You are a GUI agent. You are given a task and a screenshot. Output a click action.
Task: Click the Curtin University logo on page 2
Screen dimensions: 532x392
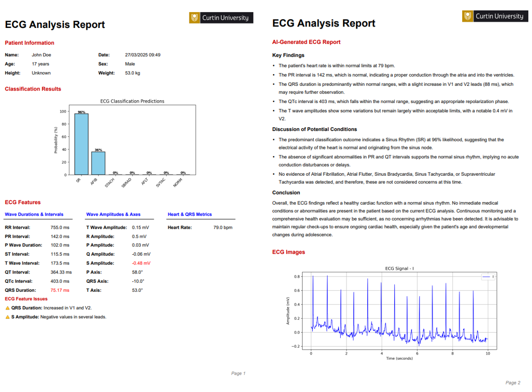point(495,16)
